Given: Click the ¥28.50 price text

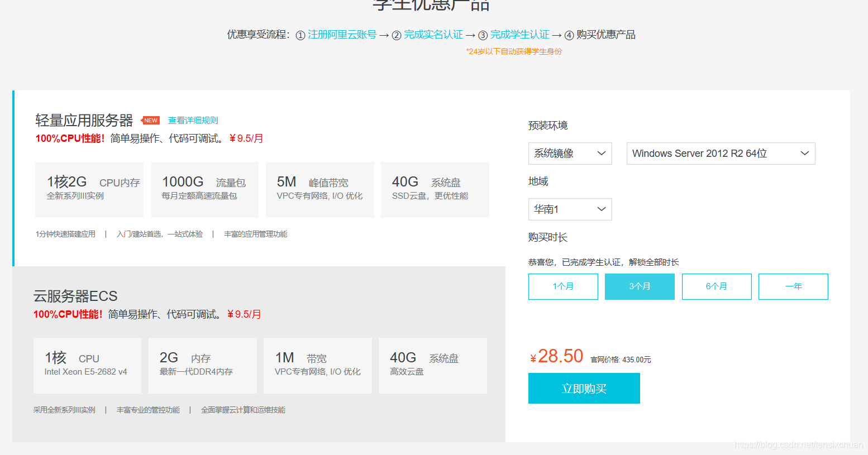Looking at the screenshot, I should tap(556, 356).
